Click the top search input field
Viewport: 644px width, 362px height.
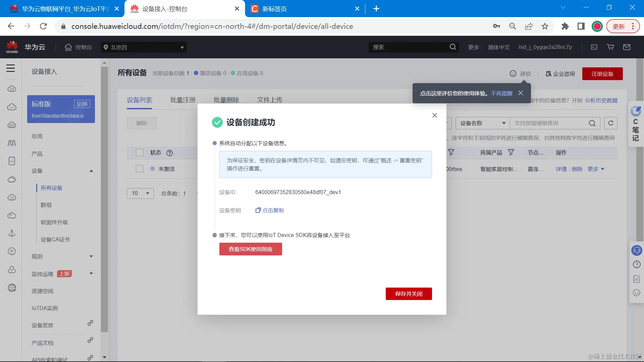[409, 47]
